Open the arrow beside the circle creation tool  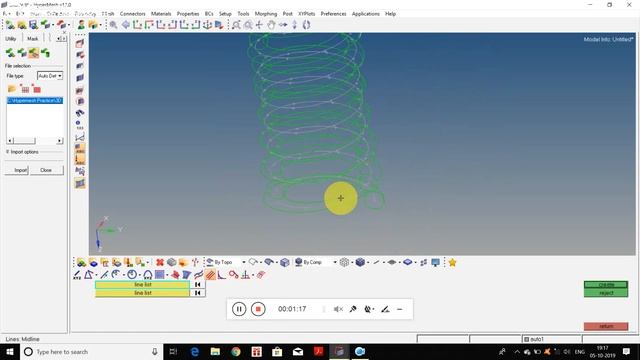(x=140, y=275)
